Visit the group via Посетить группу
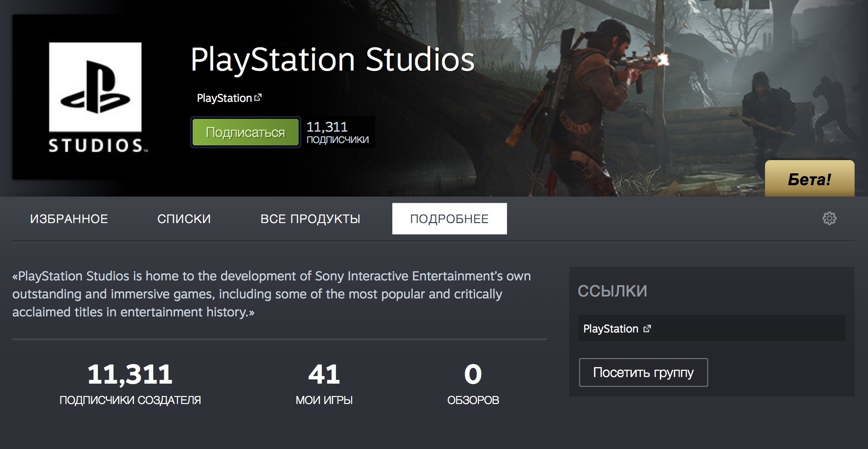This screenshot has width=868, height=449. (643, 373)
